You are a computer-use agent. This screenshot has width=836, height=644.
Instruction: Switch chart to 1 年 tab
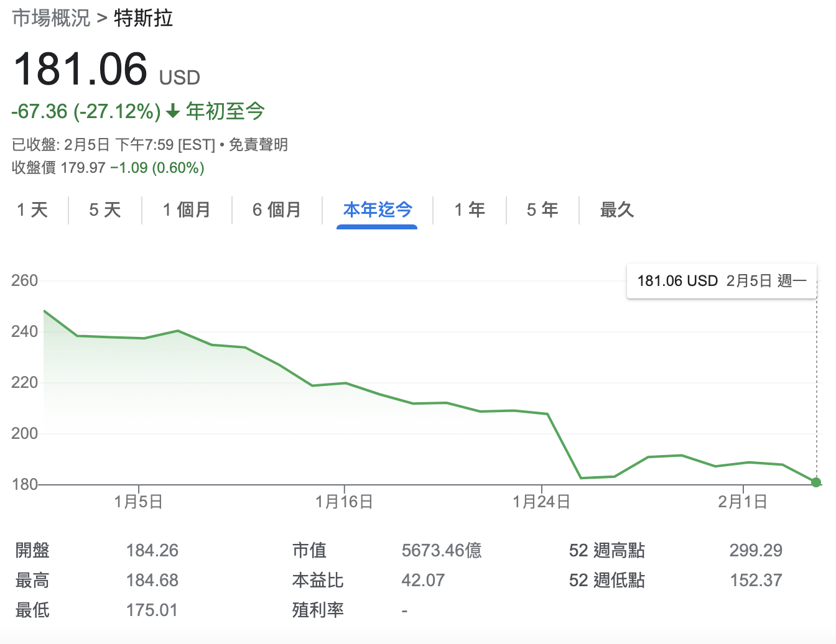470,210
